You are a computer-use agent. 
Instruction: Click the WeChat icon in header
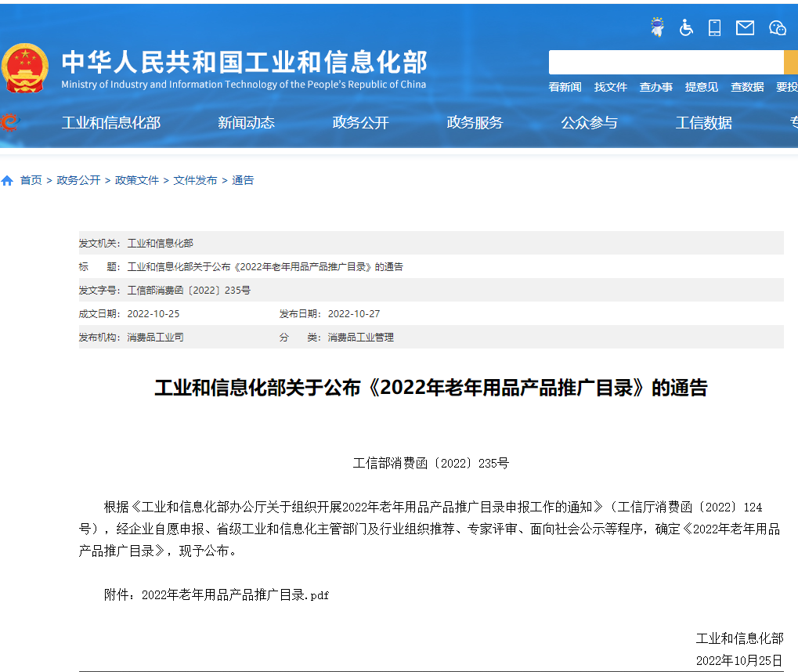tap(777, 28)
